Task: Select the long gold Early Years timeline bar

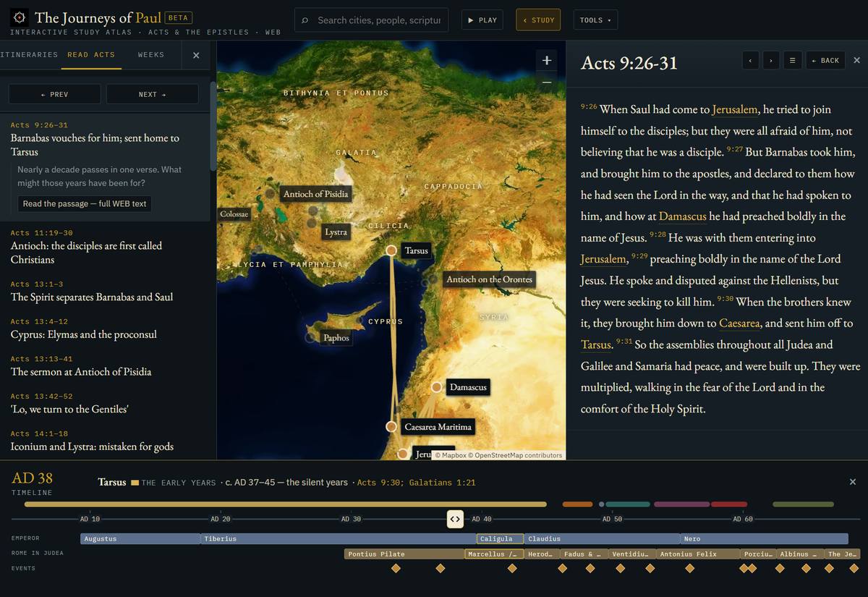Action: click(286, 504)
